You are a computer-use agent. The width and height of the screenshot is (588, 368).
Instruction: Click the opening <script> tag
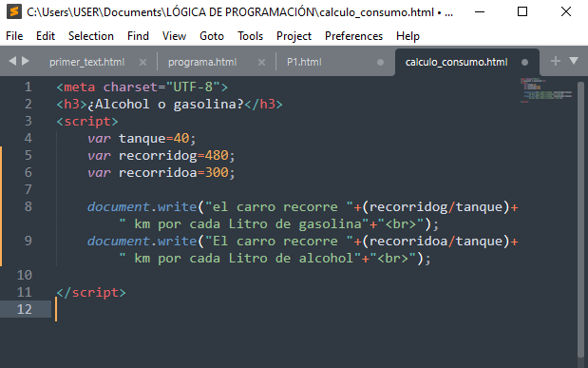(x=87, y=122)
